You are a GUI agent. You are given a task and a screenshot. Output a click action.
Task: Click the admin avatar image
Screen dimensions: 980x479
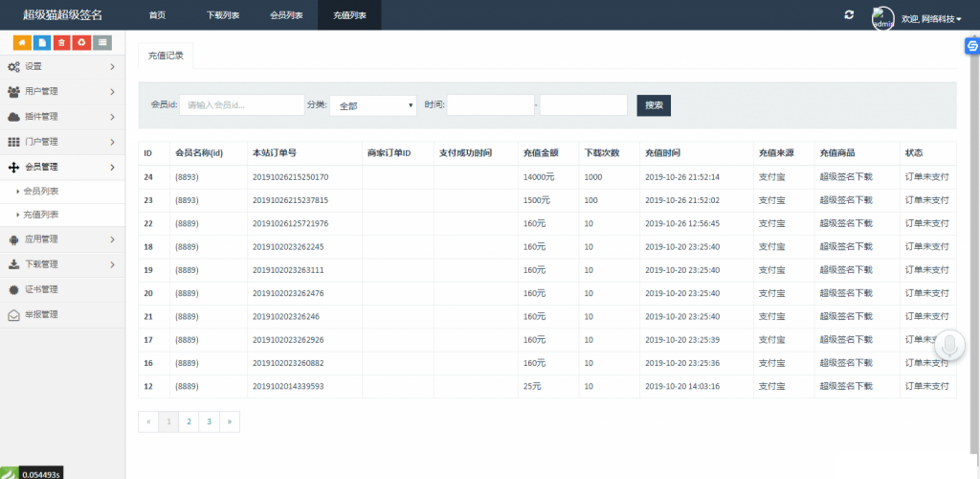(x=882, y=17)
